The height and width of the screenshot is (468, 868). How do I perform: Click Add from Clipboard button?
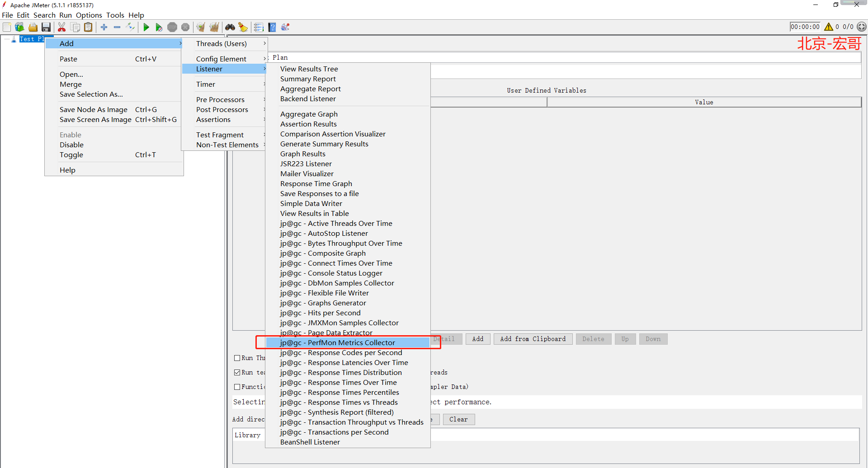533,339
